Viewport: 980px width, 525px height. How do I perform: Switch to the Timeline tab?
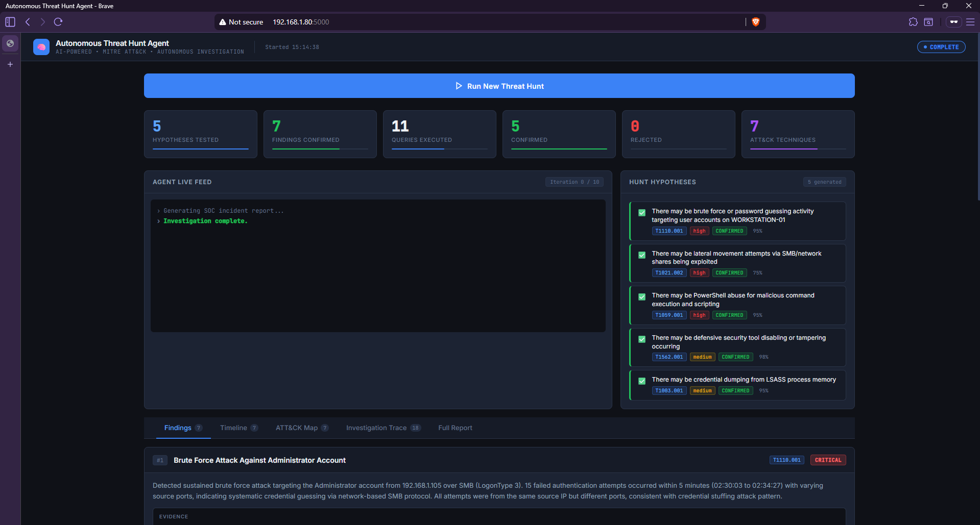(239, 428)
